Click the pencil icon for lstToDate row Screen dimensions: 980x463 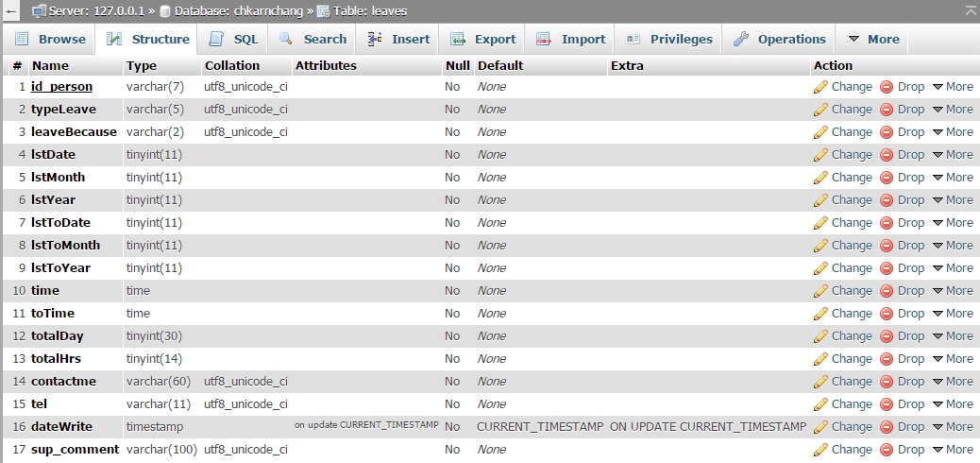pyautogui.click(x=820, y=223)
